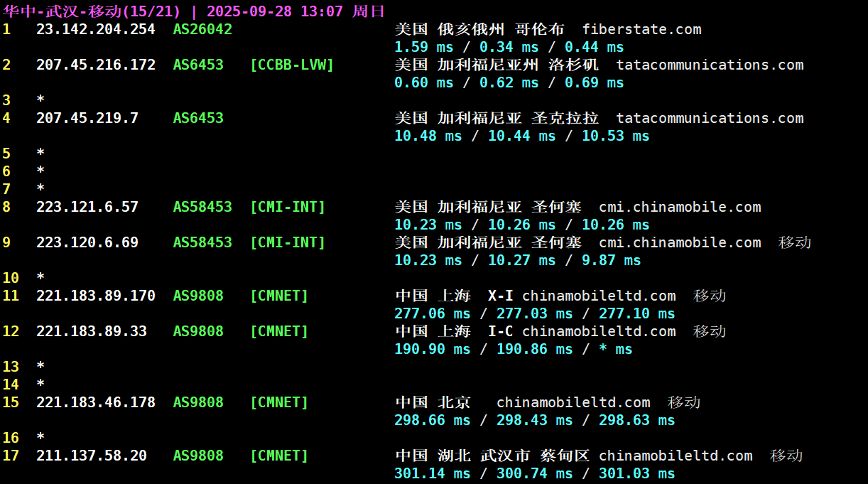
Task: Click the '移动' label on hop 17
Action: (786, 456)
